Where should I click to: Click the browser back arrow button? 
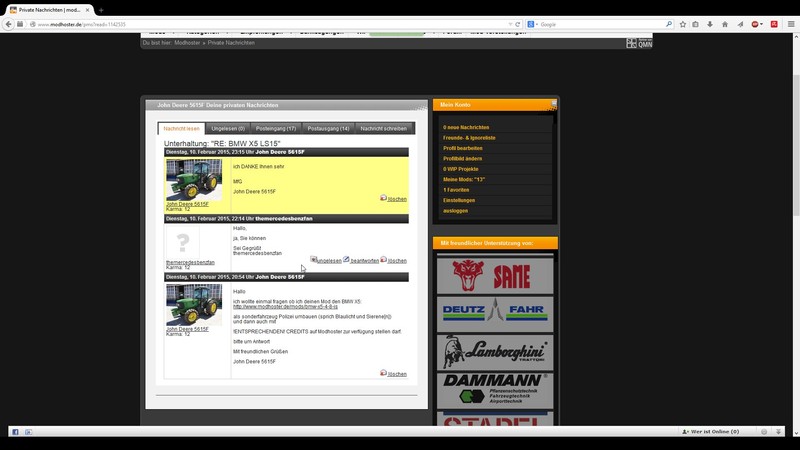click(9, 23)
